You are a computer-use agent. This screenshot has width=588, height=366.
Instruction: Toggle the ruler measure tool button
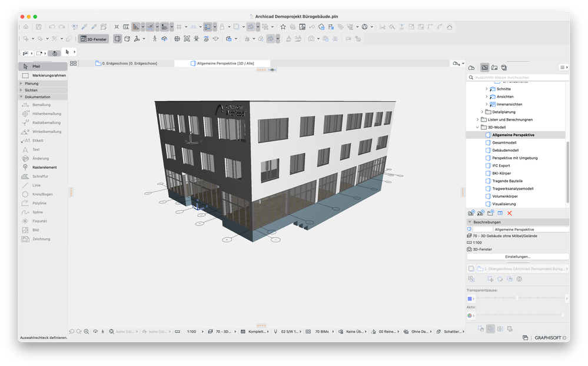[126, 26]
